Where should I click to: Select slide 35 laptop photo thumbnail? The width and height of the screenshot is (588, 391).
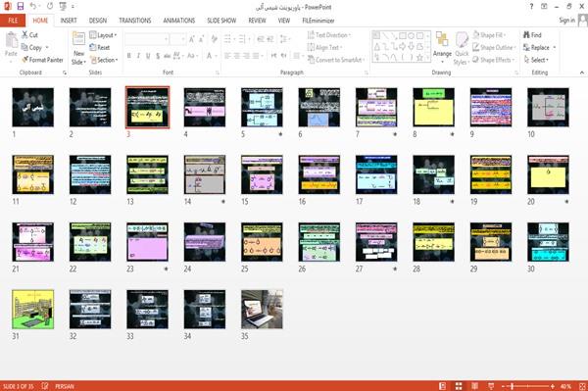262,310
